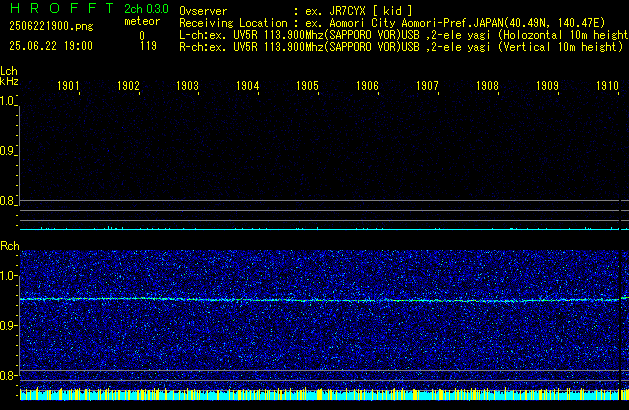629x410 pixels.
Task: Click the 'meteor' label
Action: [x=142, y=21]
